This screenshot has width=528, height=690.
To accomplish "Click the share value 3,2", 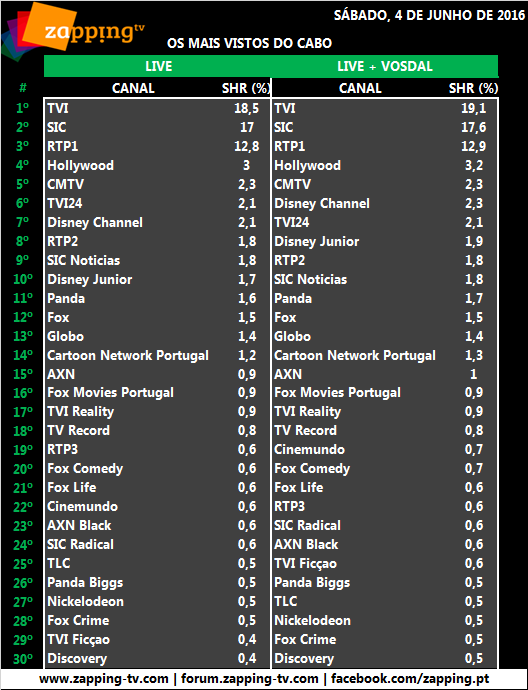I will 474,165.
